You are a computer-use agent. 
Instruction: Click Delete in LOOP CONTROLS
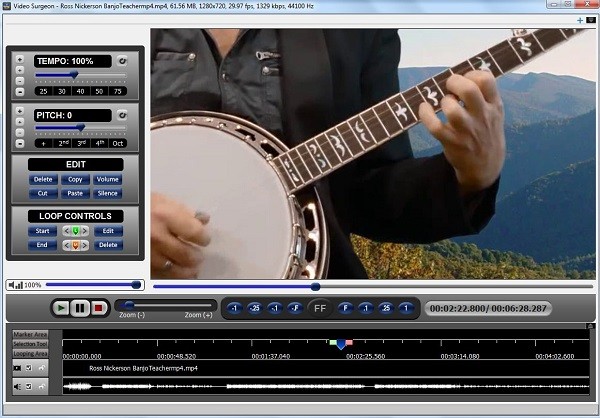(x=108, y=245)
